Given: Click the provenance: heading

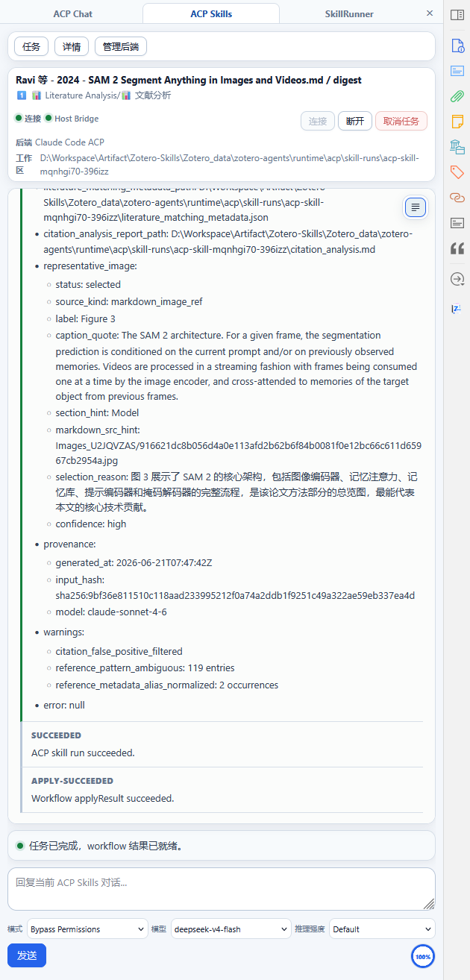Looking at the screenshot, I should click(x=69, y=544).
